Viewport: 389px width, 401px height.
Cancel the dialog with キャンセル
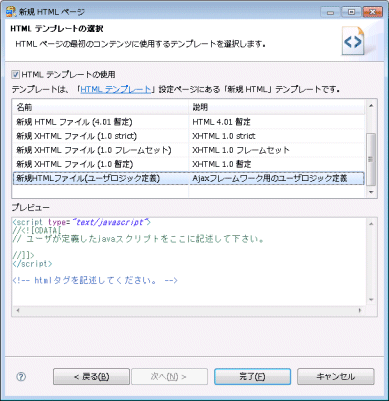[336, 377]
